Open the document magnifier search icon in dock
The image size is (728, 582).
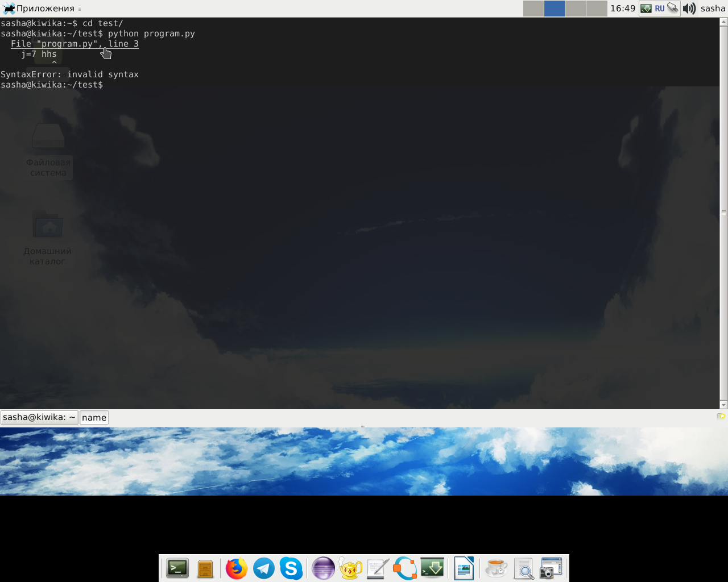point(523,568)
